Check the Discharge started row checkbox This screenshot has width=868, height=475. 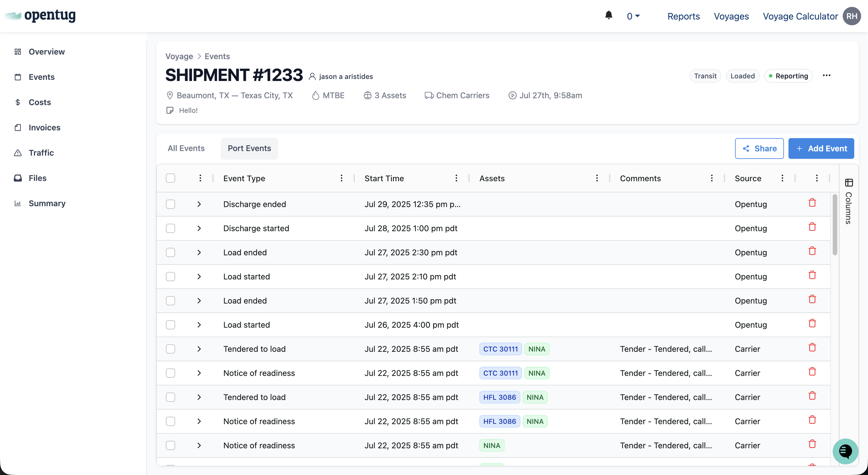tap(170, 229)
